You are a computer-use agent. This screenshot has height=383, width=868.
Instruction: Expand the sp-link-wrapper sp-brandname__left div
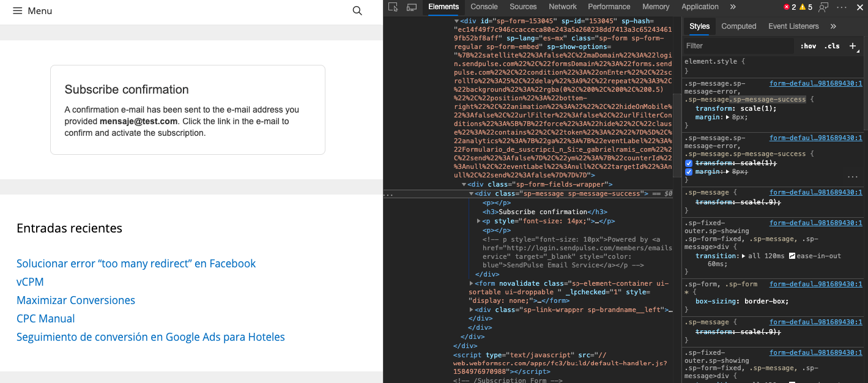pyautogui.click(x=471, y=310)
